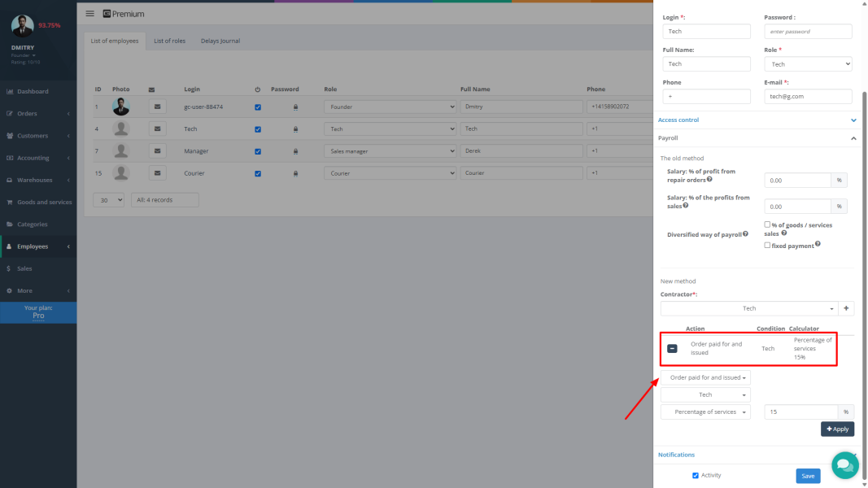Remove the payroll rule with minus icon
868x488 pixels.
point(672,349)
